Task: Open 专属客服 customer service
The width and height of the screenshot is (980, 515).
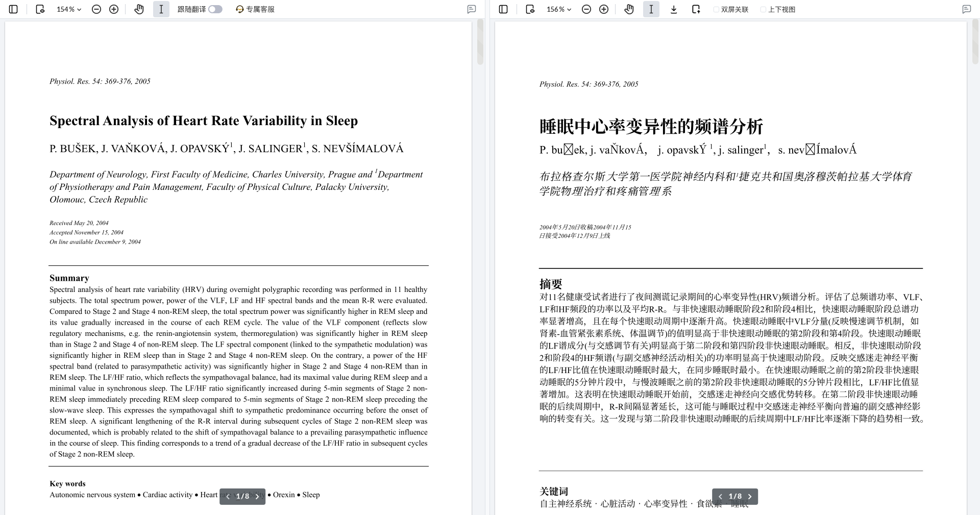Action: (x=255, y=9)
